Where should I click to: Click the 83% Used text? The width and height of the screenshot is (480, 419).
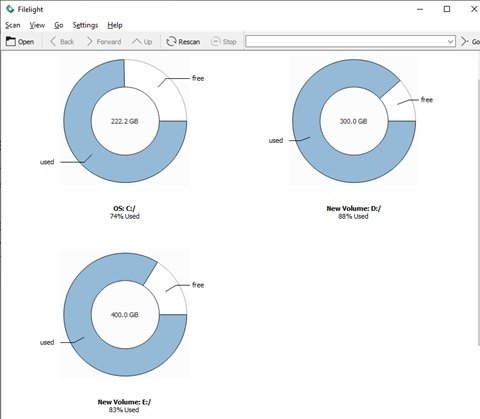124,410
